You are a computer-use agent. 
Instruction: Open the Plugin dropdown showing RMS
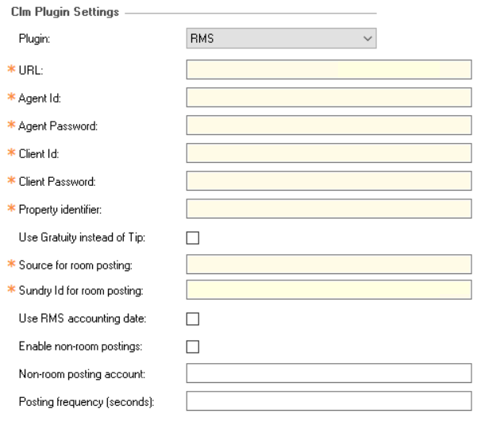281,38
